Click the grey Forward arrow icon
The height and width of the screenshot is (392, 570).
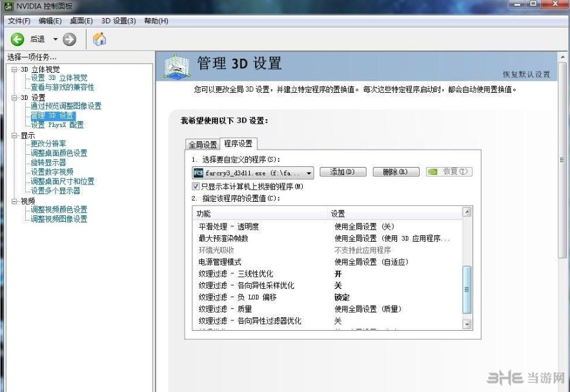[x=70, y=39]
